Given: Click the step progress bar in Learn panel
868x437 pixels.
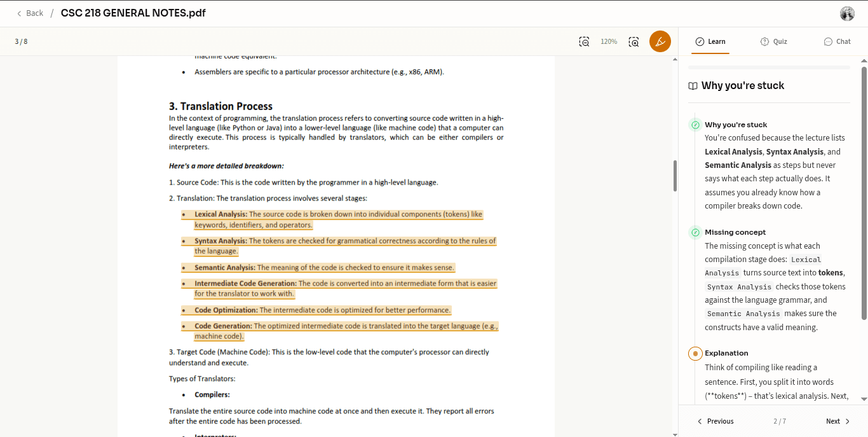Looking at the screenshot, I should tap(769, 67).
